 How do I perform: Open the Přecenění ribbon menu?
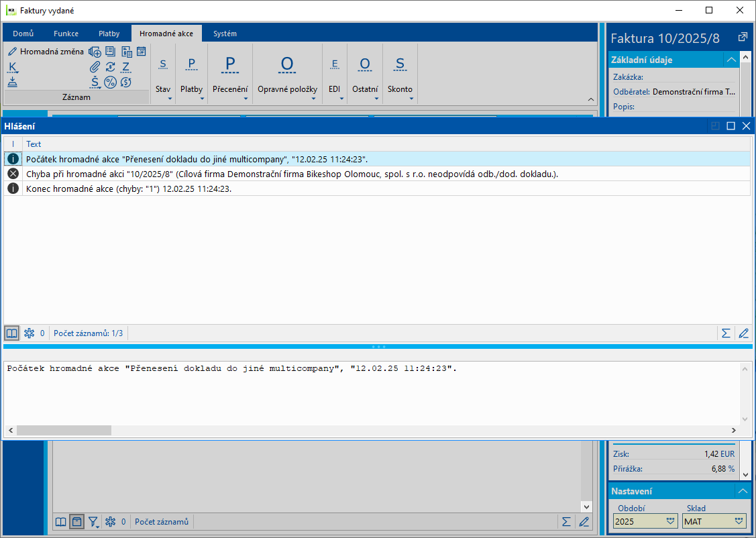click(x=231, y=74)
